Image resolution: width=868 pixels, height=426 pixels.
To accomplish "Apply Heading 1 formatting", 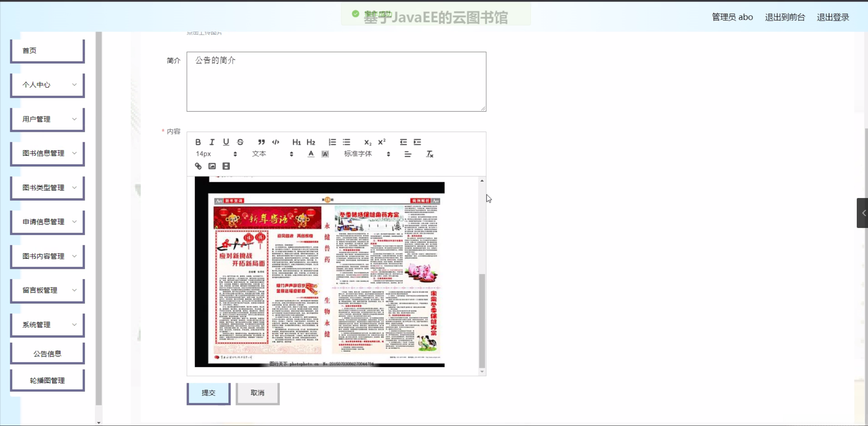I will tap(296, 142).
